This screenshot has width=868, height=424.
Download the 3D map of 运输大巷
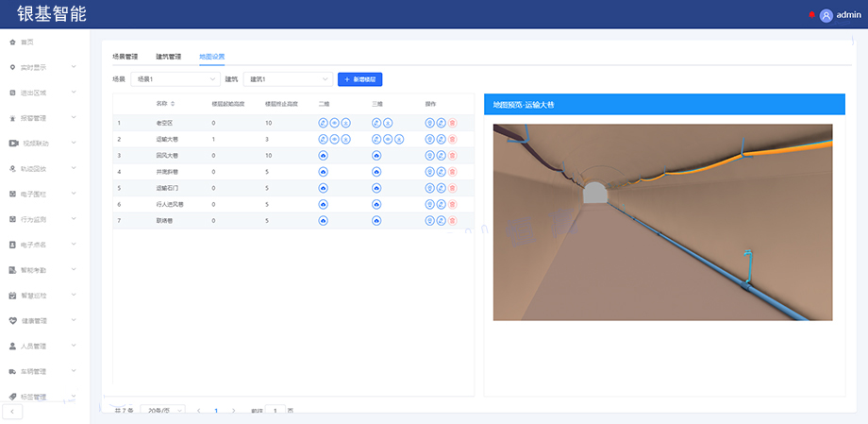pyautogui.click(x=398, y=139)
